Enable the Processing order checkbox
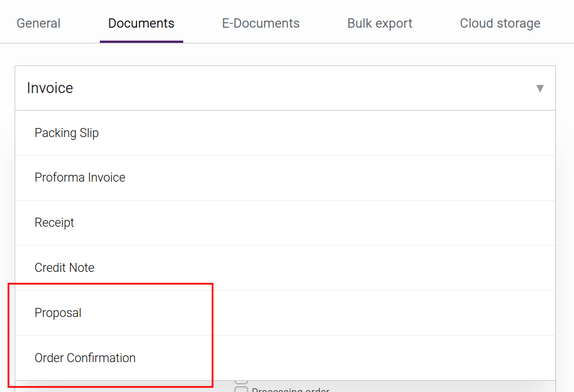Viewport: 574px width, 392px height. click(241, 390)
